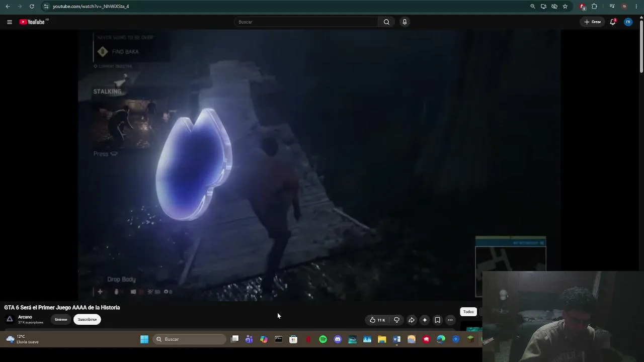Screen dimensions: 644x362
Task: Open the terminal from the taskbar
Action: coord(278,339)
